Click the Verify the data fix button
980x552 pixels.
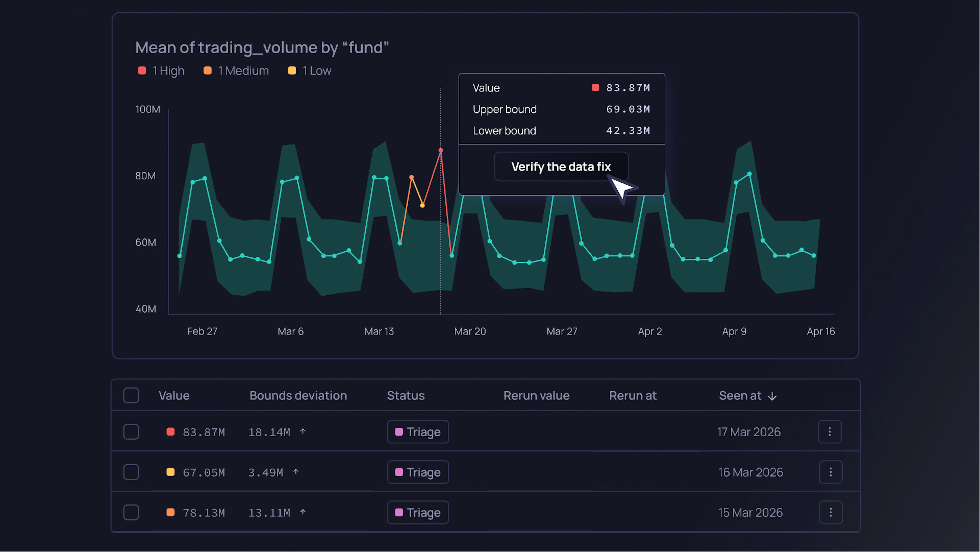pyautogui.click(x=561, y=167)
